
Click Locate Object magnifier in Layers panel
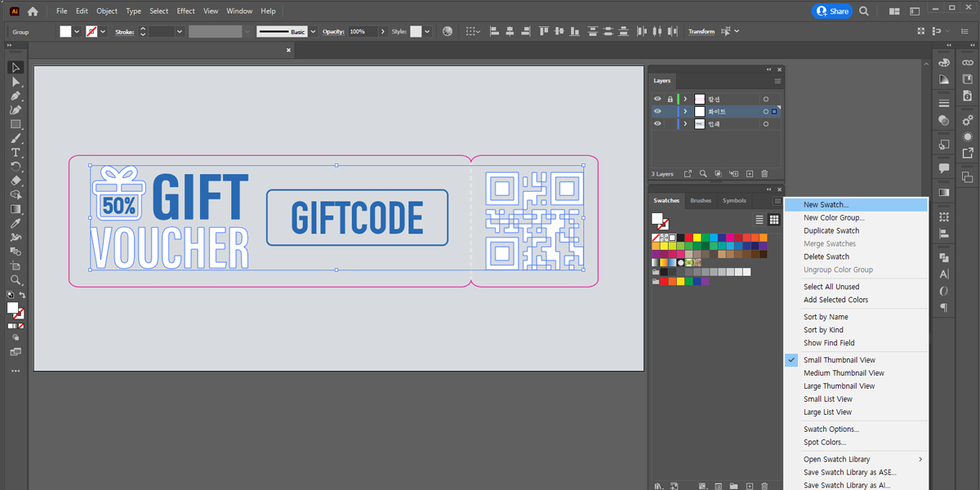point(703,174)
